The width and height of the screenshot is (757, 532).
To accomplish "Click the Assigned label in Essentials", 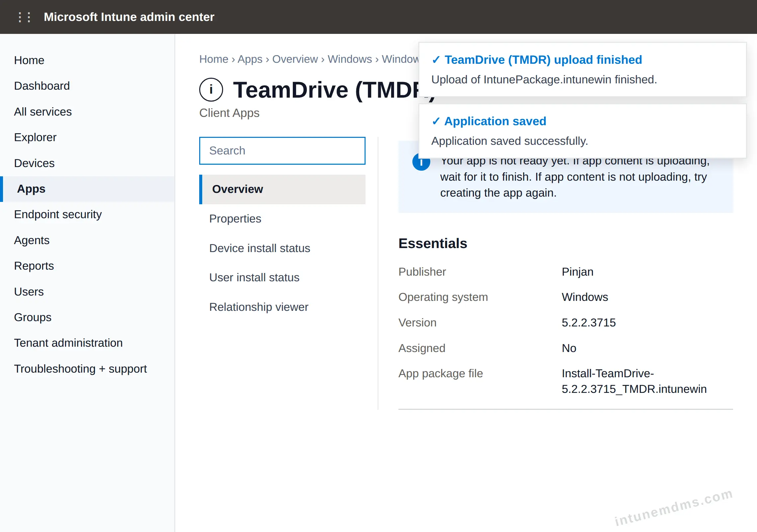I will (x=422, y=348).
